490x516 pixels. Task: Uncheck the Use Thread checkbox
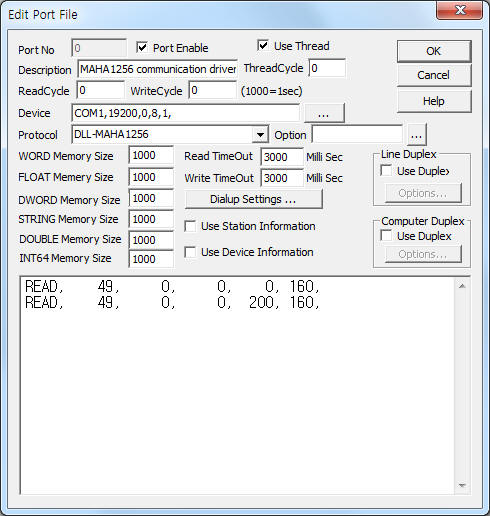[x=263, y=45]
